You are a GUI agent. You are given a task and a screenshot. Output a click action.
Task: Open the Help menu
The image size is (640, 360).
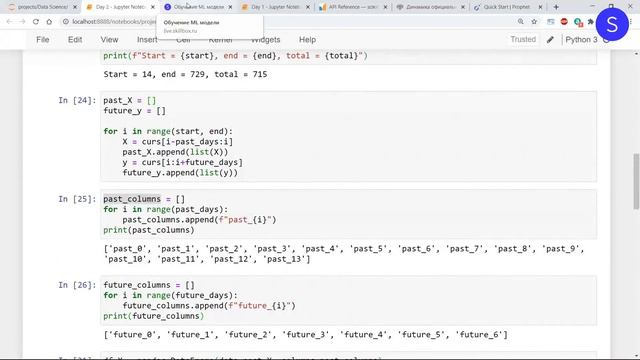coord(307,40)
